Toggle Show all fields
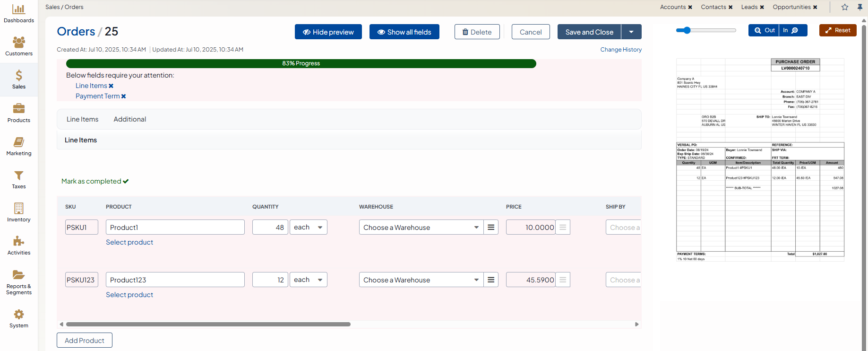The width and height of the screenshot is (868, 351). (x=404, y=32)
